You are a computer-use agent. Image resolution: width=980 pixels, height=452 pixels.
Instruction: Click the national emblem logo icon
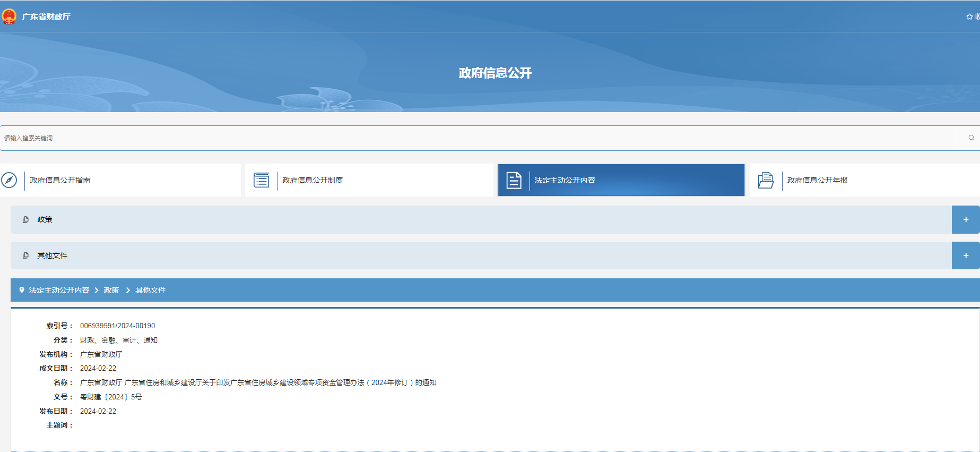9,16
